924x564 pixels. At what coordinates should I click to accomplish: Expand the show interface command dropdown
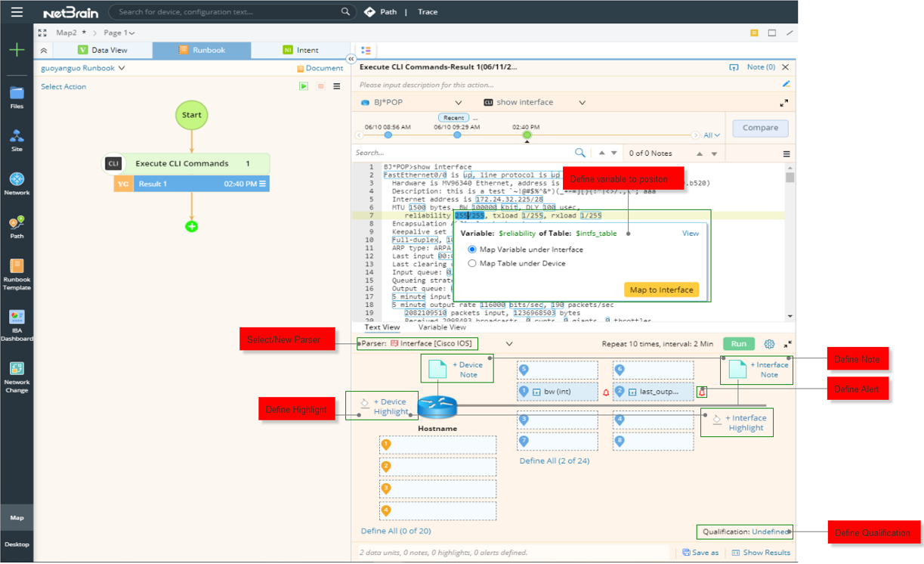click(581, 102)
